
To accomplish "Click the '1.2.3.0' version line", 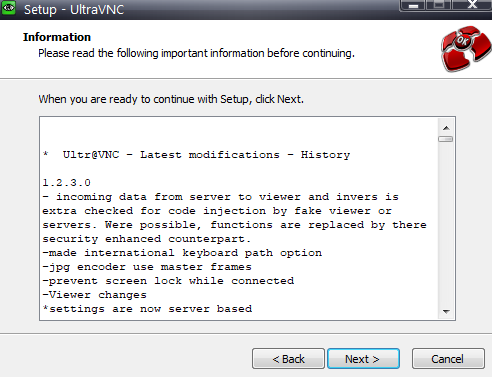I will [x=67, y=183].
